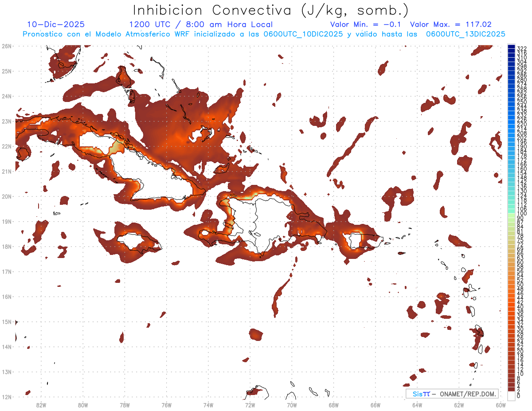Screen dimensions: 532x411
Task: Click the "22N" latitude label
Action: [6, 146]
